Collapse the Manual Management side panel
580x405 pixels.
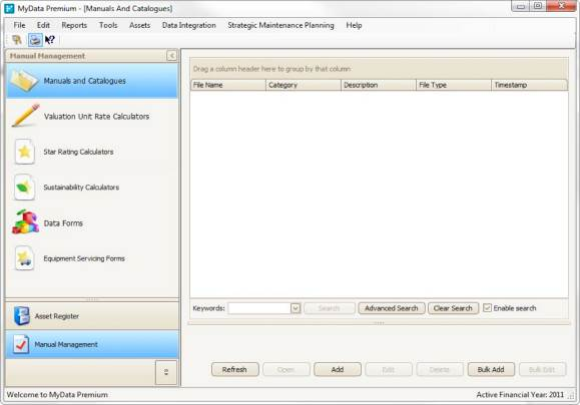[171, 55]
